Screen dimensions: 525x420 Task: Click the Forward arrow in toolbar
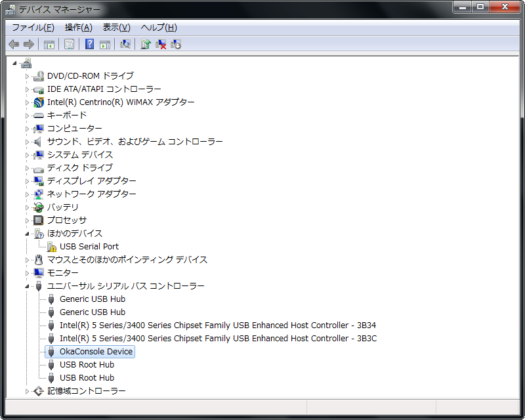pos(28,44)
